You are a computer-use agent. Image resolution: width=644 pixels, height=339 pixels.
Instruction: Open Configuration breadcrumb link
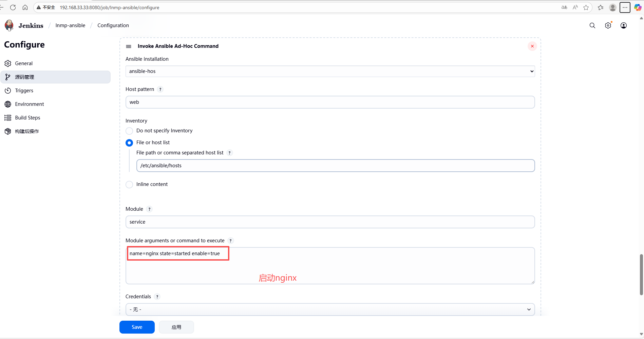coord(113,25)
